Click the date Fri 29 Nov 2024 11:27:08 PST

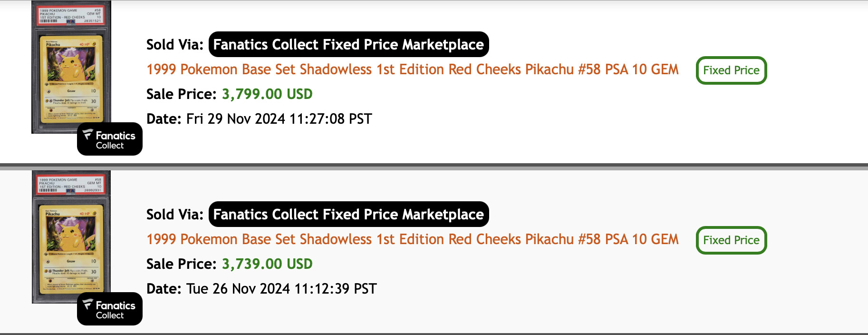pyautogui.click(x=279, y=119)
